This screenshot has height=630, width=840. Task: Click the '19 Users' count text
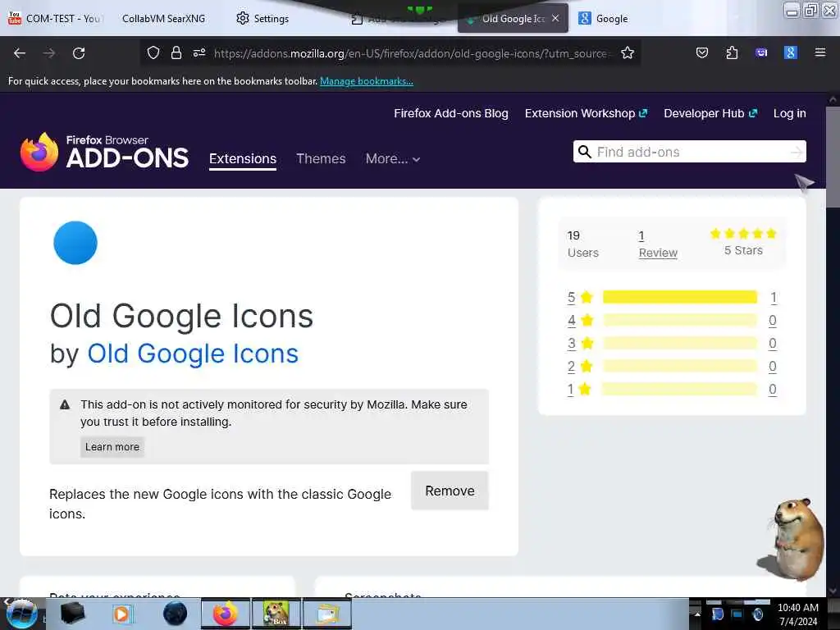(x=583, y=244)
